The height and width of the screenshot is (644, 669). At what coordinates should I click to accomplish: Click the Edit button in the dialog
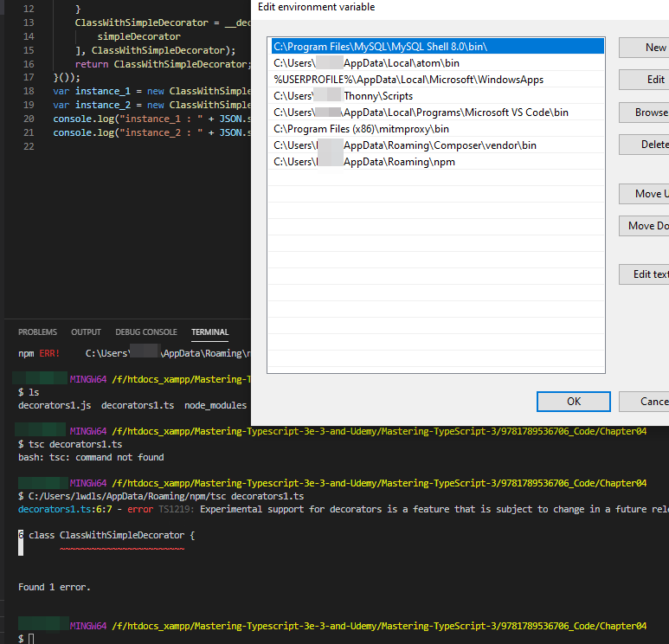644,80
